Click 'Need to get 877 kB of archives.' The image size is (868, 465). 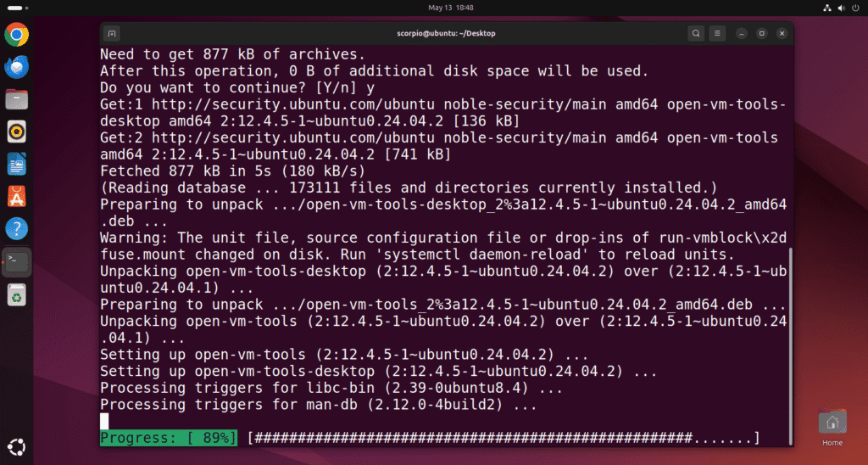232,54
